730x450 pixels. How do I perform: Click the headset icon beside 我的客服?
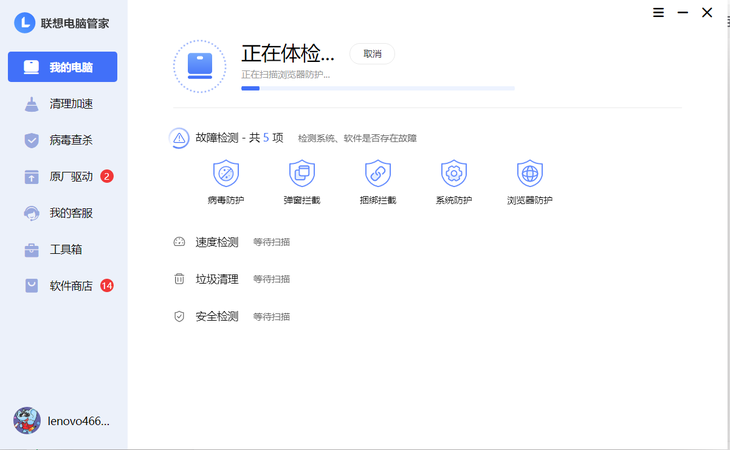32,213
